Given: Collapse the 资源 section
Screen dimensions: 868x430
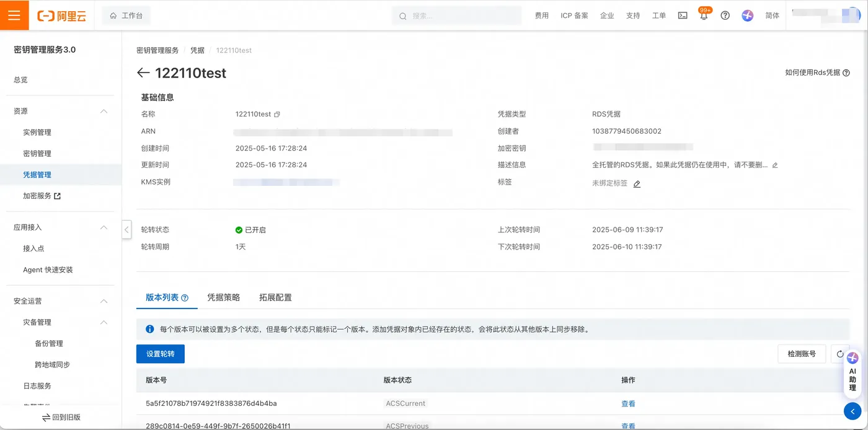Looking at the screenshot, I should (x=104, y=112).
